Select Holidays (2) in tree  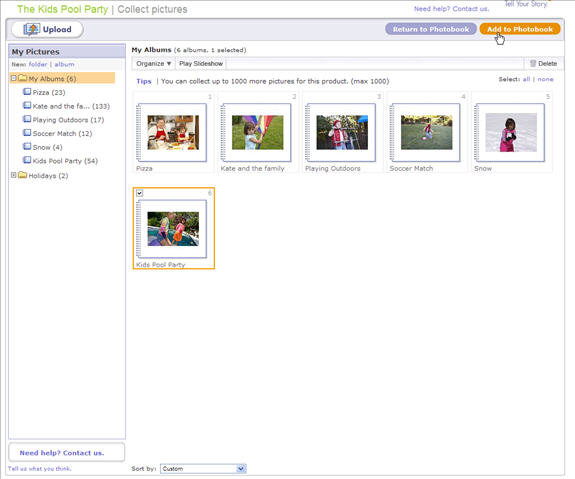(x=48, y=176)
